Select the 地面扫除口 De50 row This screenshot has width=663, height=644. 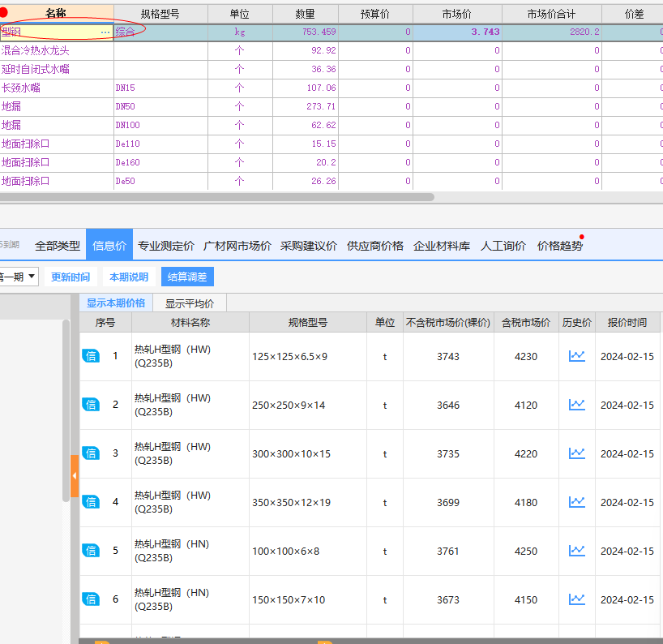(x=331, y=181)
